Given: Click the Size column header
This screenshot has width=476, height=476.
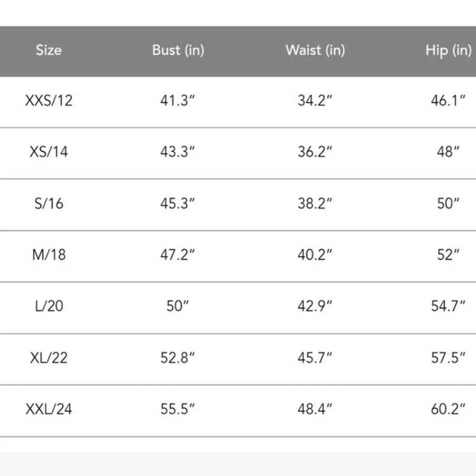Looking at the screenshot, I should click(49, 50).
